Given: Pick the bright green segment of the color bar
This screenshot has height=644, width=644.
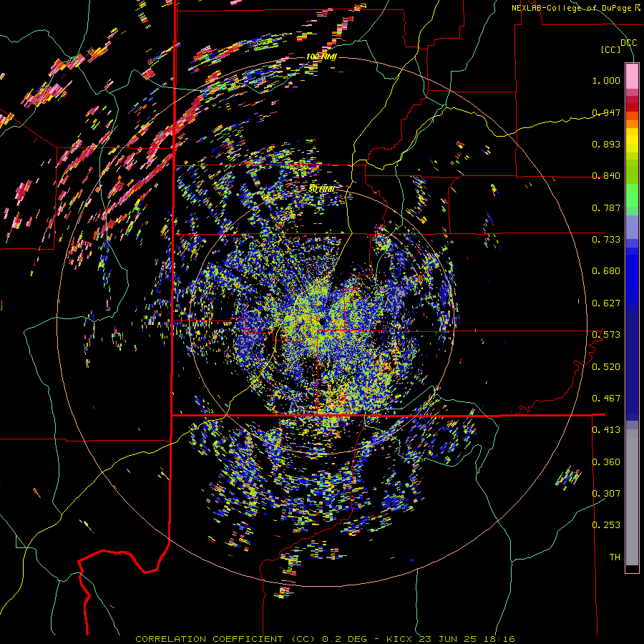Looking at the screenshot, I should pyautogui.click(x=632, y=195).
